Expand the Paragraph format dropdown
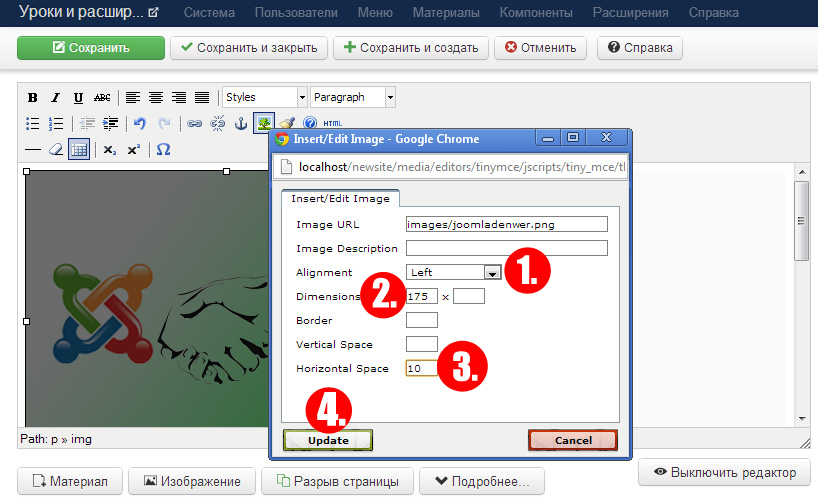 [x=353, y=98]
